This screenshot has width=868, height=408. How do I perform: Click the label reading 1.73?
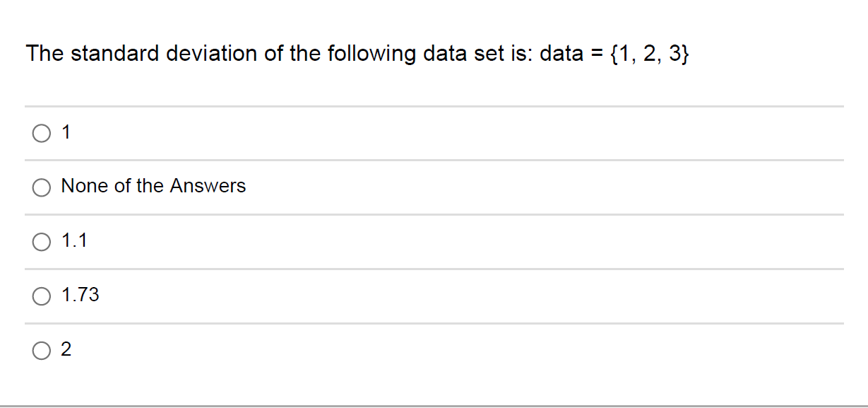[x=80, y=296]
